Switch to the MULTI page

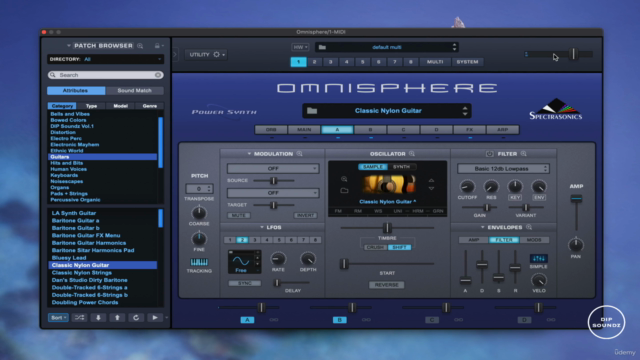pyautogui.click(x=435, y=62)
